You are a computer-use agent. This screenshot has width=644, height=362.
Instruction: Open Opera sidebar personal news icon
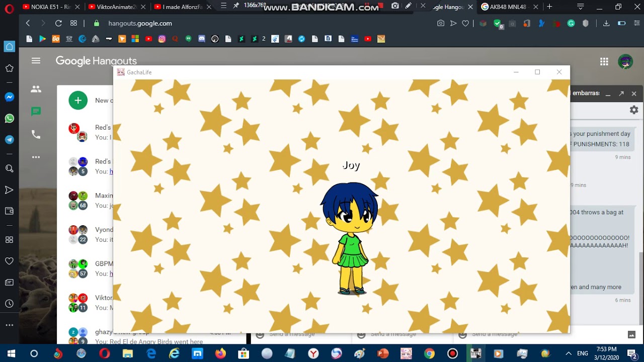click(9, 283)
